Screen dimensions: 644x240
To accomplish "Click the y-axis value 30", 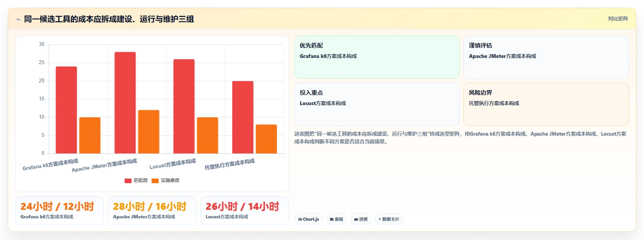I will 42,44.
